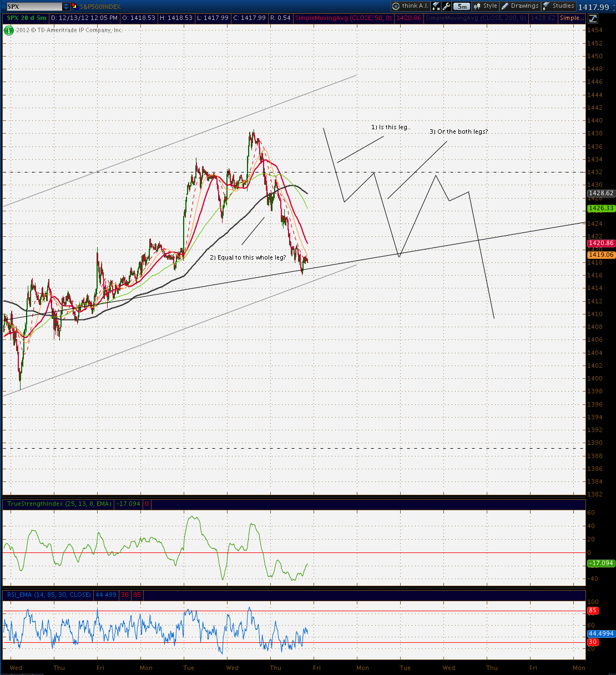The width and height of the screenshot is (616, 675).
Task: Click the SPX symbol input field
Action: point(34,7)
